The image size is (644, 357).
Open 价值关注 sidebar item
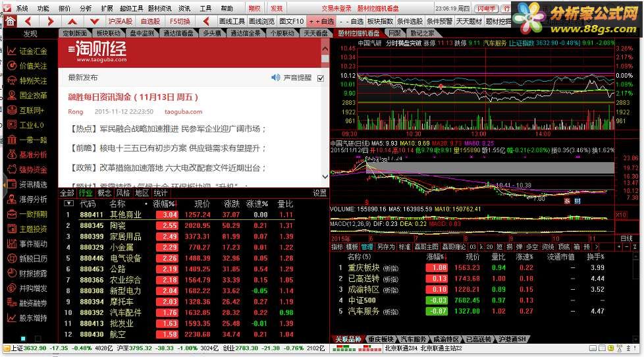coord(28,66)
